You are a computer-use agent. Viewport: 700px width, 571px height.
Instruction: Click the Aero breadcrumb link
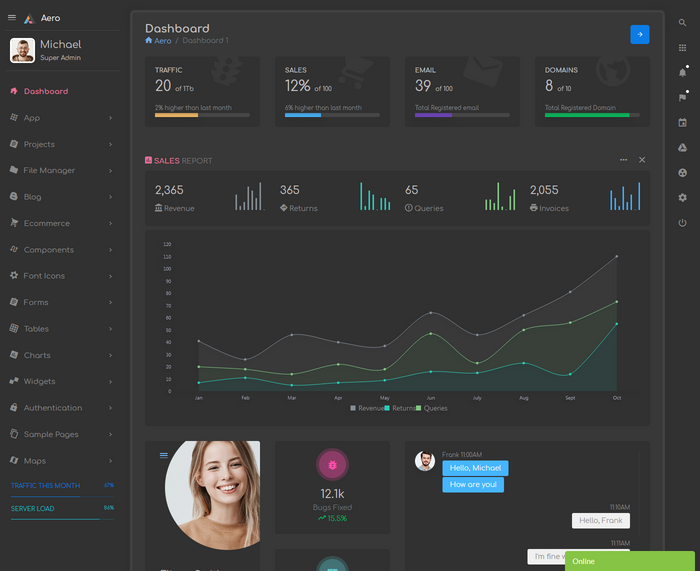pyautogui.click(x=162, y=41)
